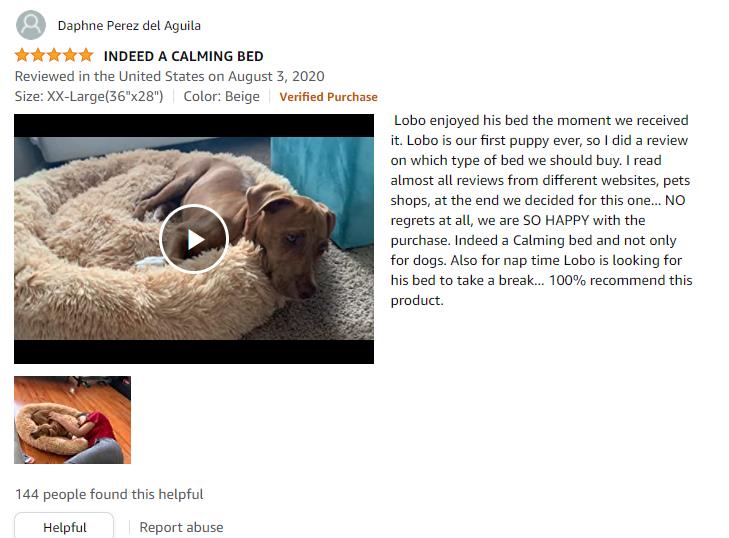Open the thumbnail of person lying on bed
The height and width of the screenshot is (538, 729).
[x=73, y=420]
